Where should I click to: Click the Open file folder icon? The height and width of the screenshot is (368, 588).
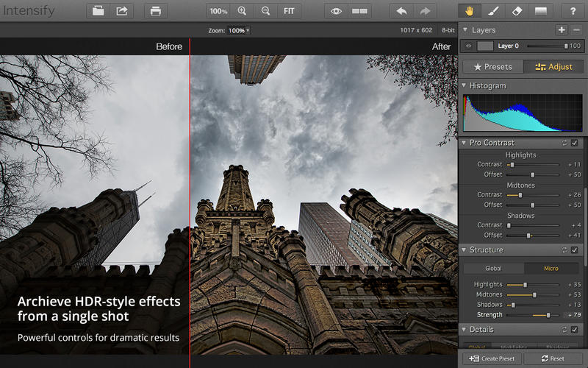click(x=98, y=11)
